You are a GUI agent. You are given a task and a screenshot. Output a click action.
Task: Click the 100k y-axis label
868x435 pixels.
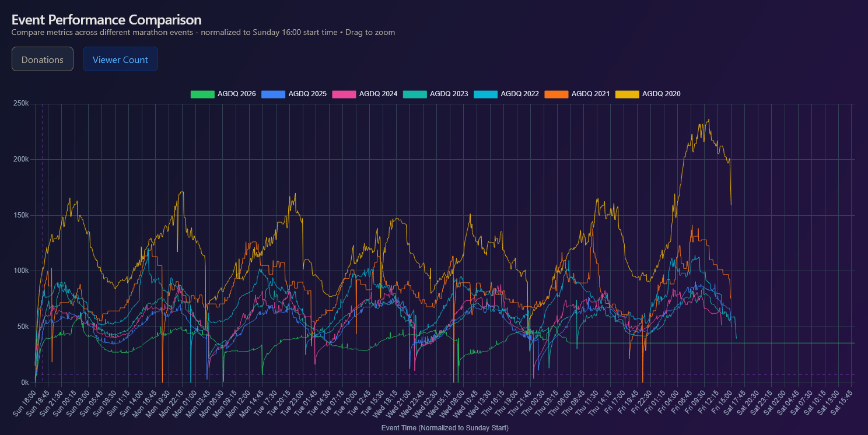pos(21,271)
